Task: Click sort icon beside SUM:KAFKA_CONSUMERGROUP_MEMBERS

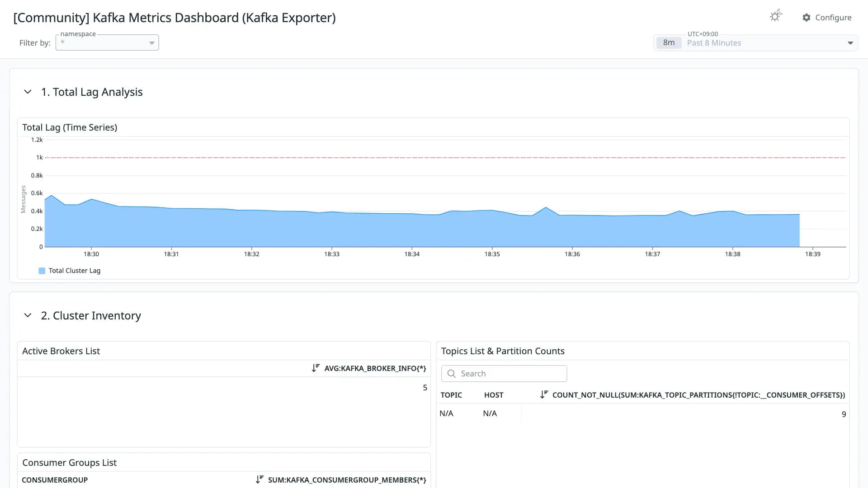Action: (259, 479)
